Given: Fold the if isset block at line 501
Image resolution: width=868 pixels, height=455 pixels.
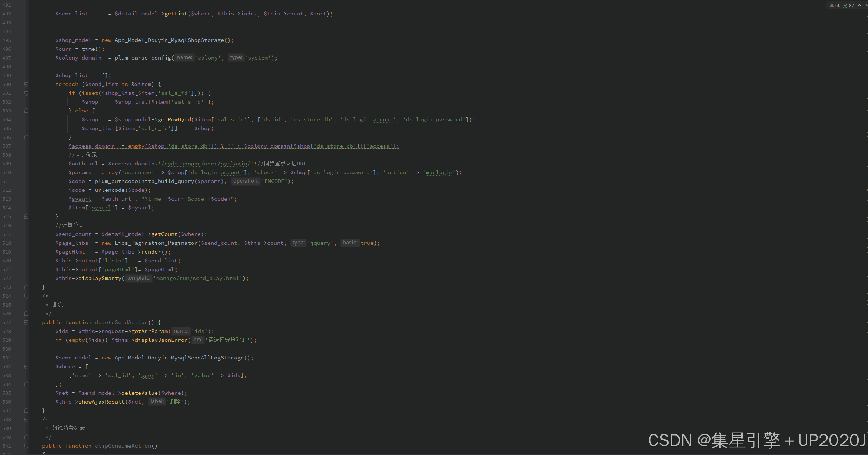Looking at the screenshot, I should coord(26,93).
